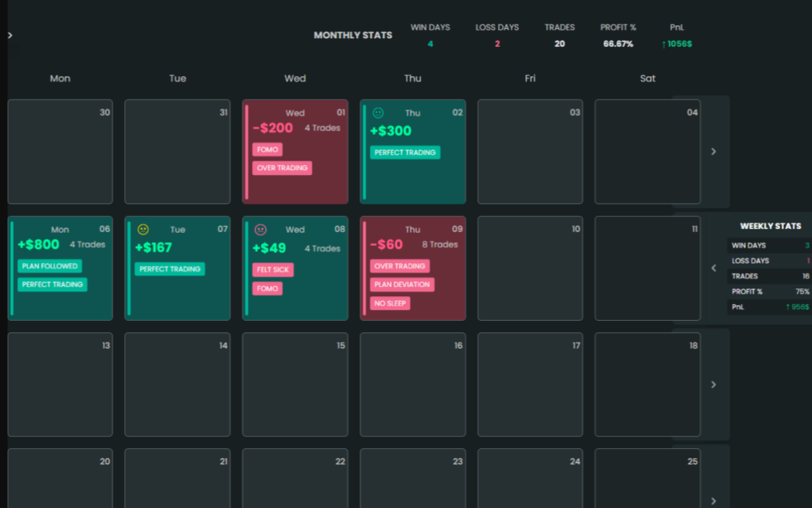This screenshot has height=508, width=812.
Task: Click the WEEKLY STATS heading
Action: (770, 226)
